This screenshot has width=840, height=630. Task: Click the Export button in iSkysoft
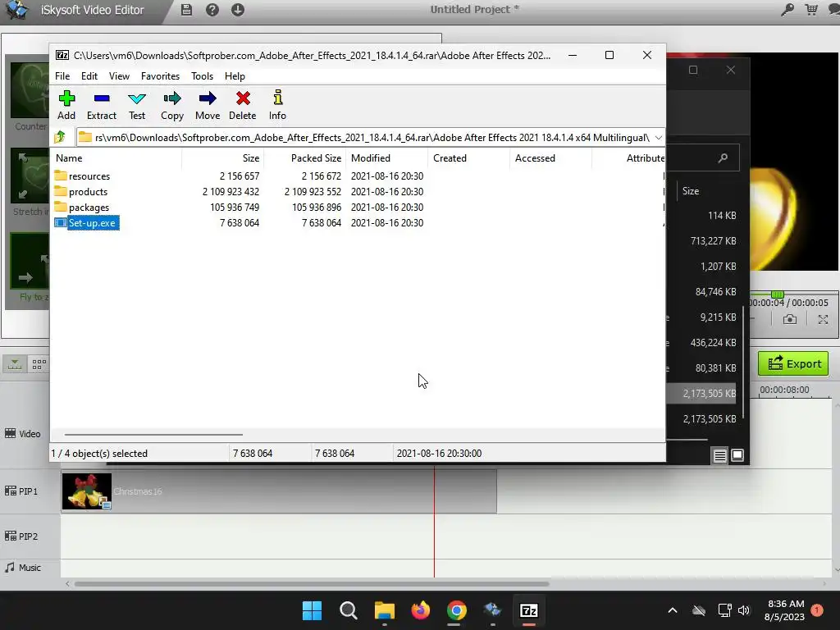tap(793, 363)
